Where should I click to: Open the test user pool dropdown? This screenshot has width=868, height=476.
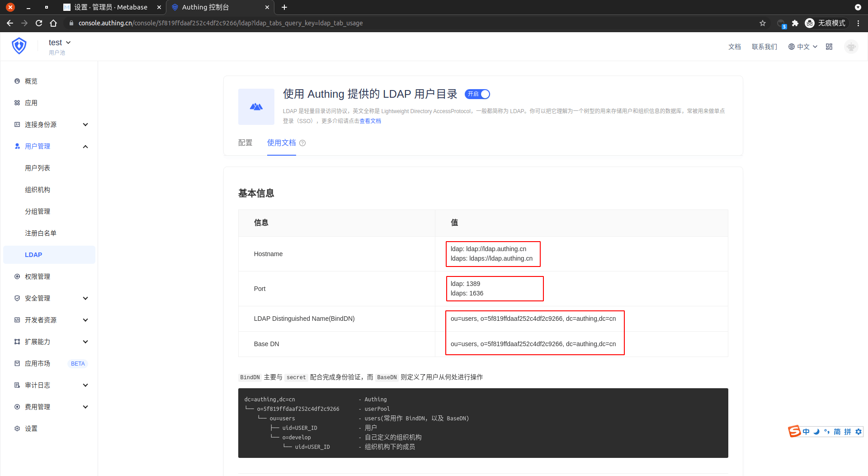[60, 43]
